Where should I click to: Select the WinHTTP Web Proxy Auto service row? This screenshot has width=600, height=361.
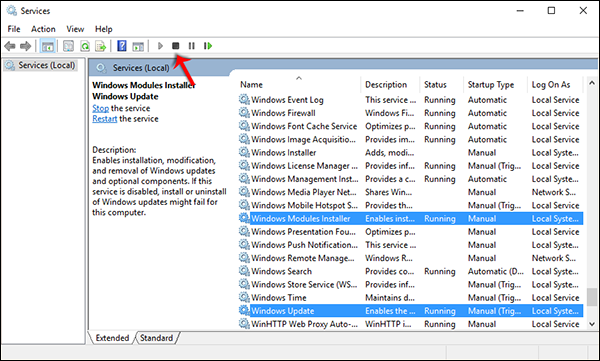pyautogui.click(x=411, y=324)
